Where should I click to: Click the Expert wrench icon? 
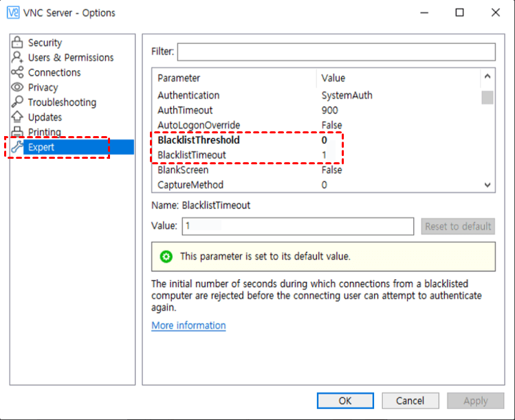tap(17, 147)
